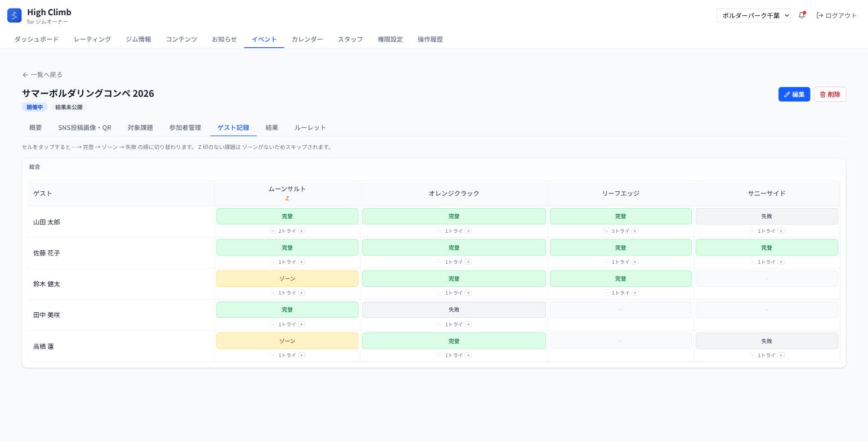Decrease 山田 太郎's ムーンサルト tries
This screenshot has width=868, height=441.
[x=273, y=231]
